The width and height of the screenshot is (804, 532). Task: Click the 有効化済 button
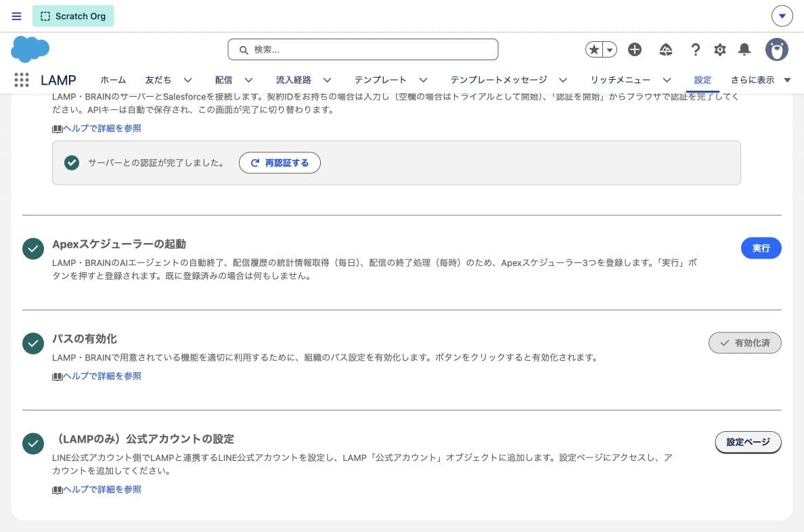pos(745,342)
